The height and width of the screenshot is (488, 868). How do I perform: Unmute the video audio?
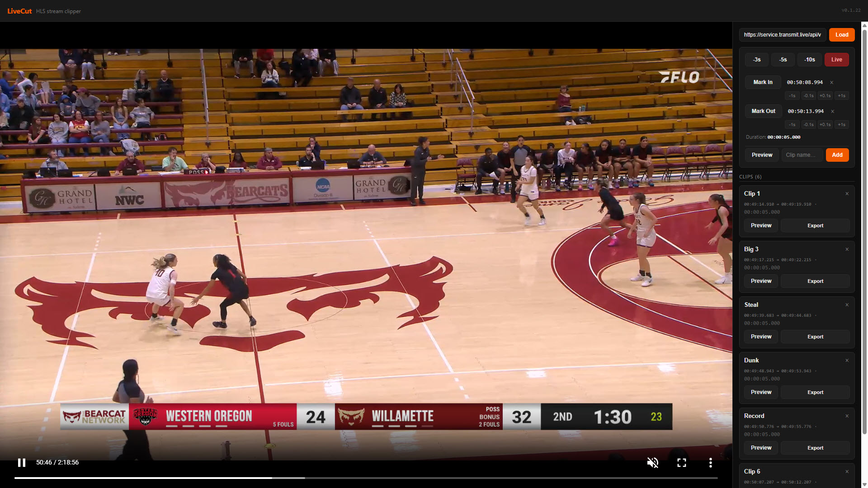(x=652, y=462)
